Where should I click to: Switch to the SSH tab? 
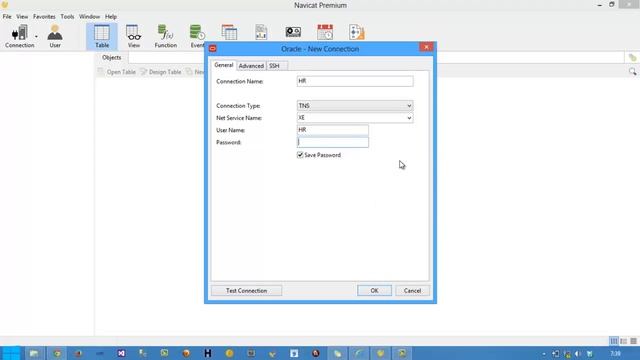pos(274,66)
